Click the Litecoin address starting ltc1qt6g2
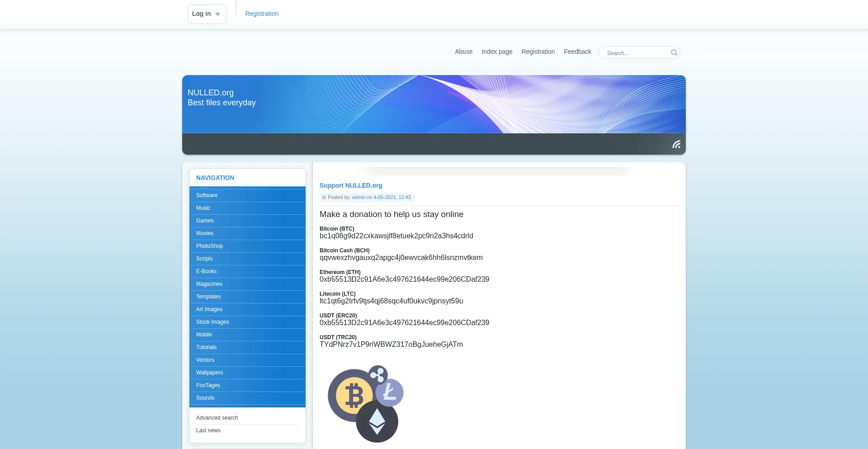Image resolution: width=868 pixels, height=449 pixels. click(392, 301)
